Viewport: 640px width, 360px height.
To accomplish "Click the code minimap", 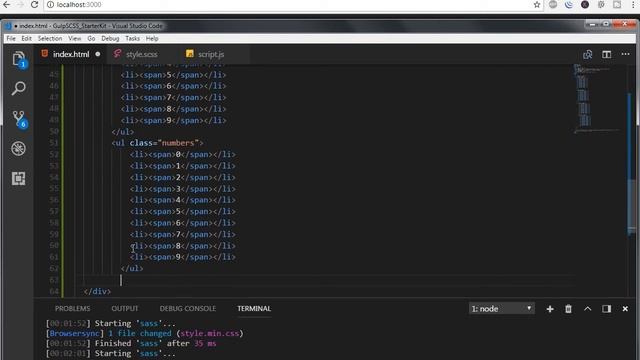I will point(597,98).
